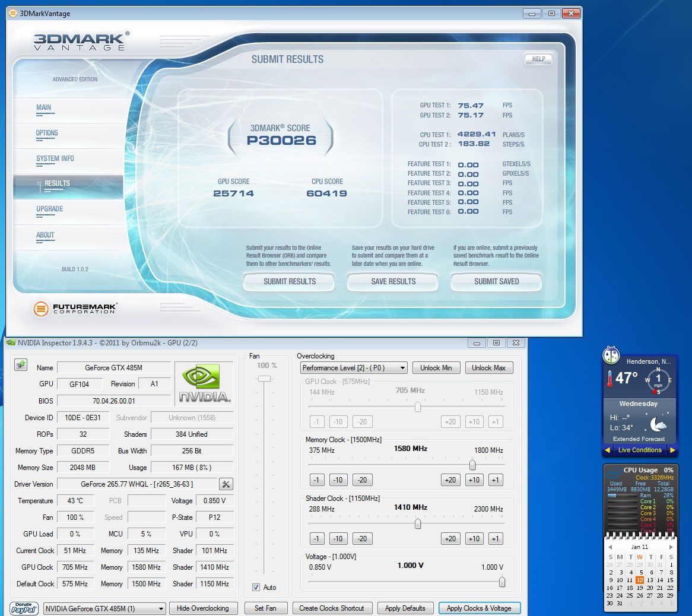Click the Submit Results button
This screenshot has width=692, height=616.
pos(289,282)
